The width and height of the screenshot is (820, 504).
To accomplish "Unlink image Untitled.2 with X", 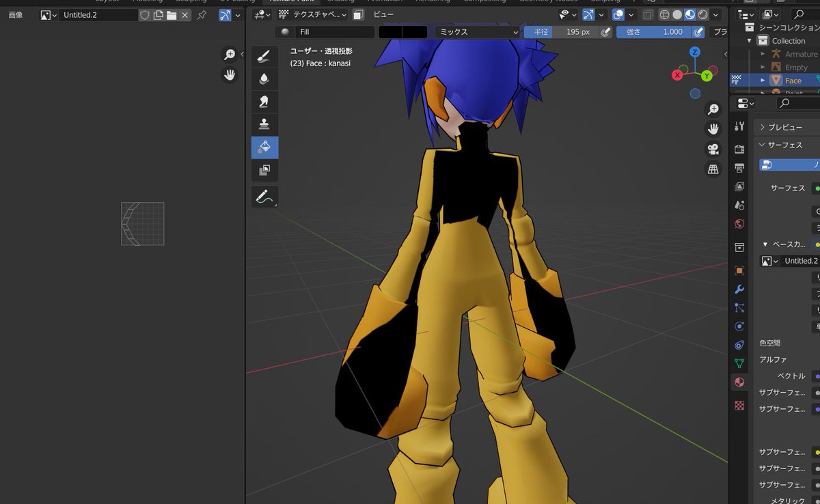I will [184, 15].
